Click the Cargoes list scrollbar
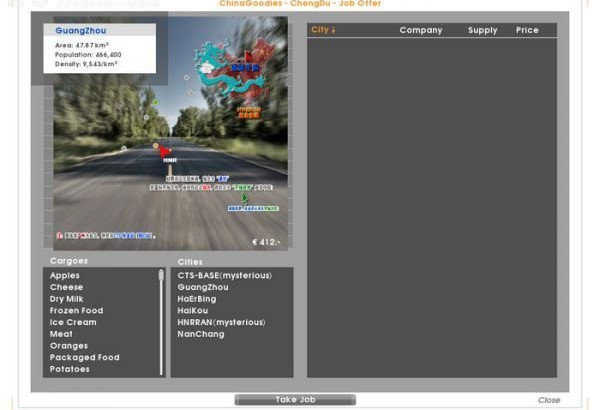The image size is (599, 410). click(x=161, y=322)
